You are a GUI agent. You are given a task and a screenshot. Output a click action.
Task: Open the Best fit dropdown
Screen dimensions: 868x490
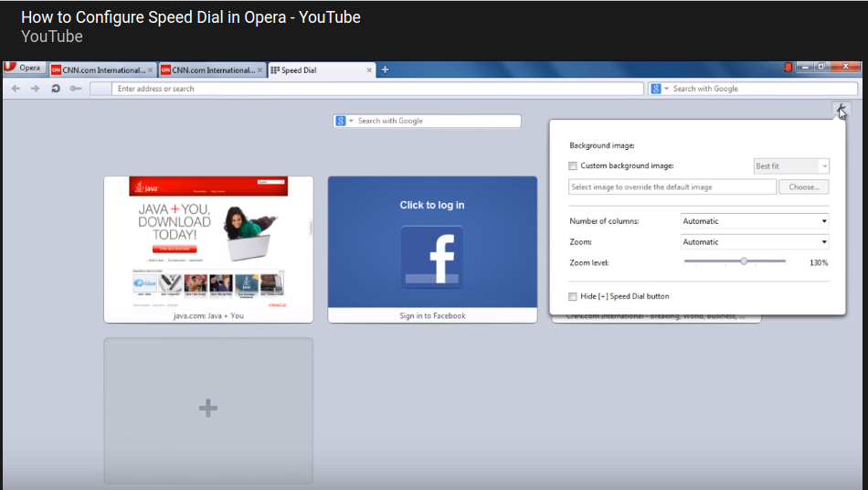coord(790,166)
